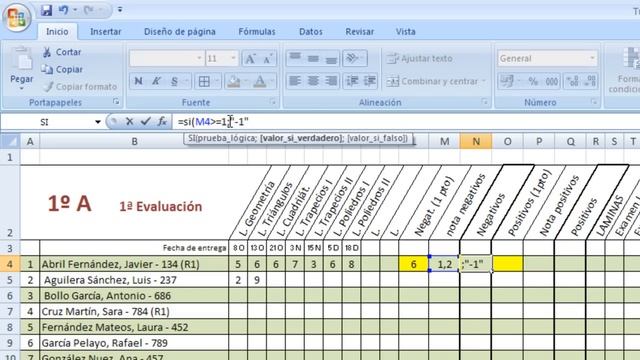Select column N header
The width and height of the screenshot is (640, 360).
[x=476, y=141]
